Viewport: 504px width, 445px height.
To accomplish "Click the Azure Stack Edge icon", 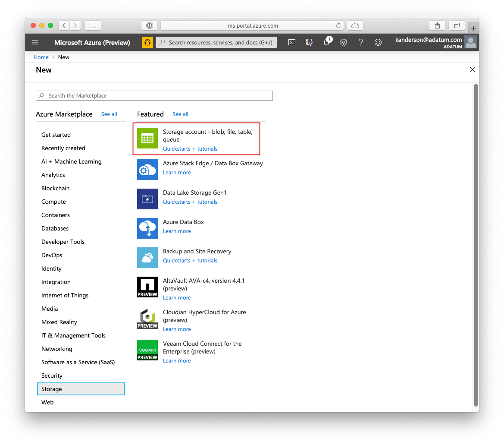I will 147,170.
